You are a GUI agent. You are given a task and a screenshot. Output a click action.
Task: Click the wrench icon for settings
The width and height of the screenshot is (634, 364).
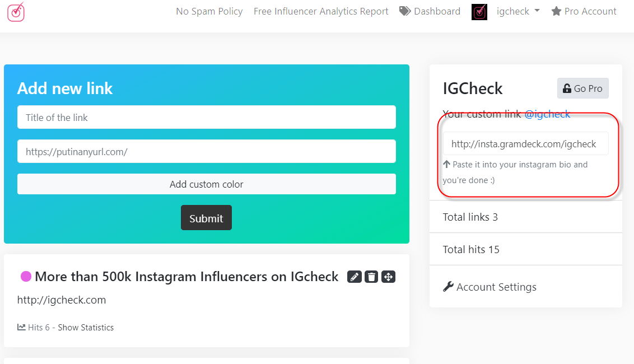448,287
